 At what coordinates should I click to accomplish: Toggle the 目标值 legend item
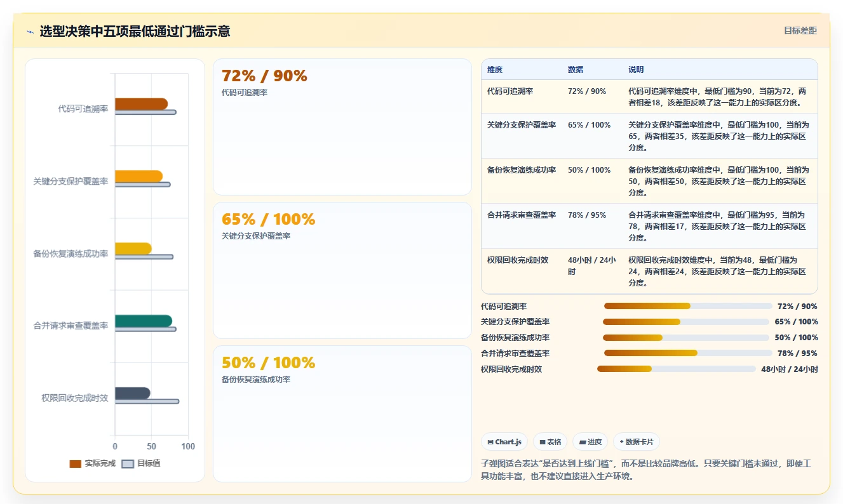coord(141,463)
